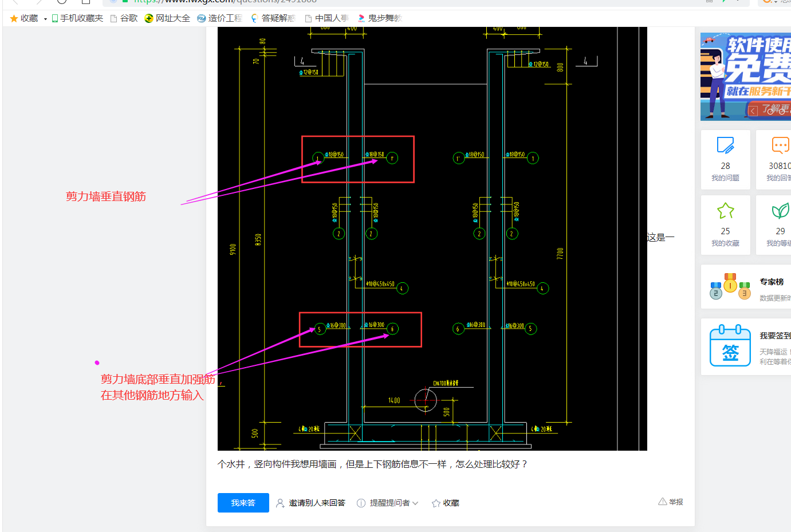Open the 造价工程 bookmark
This screenshot has width=791, height=532.
coord(219,18)
